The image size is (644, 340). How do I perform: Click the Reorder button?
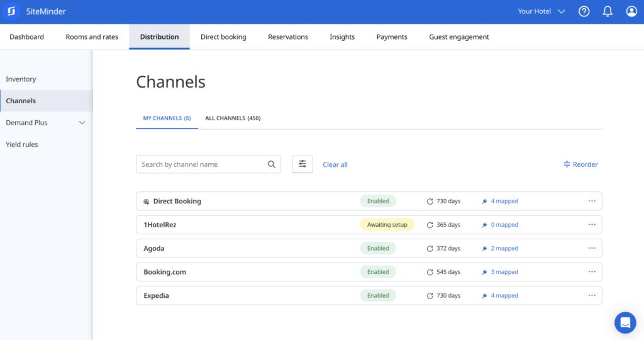pos(580,164)
